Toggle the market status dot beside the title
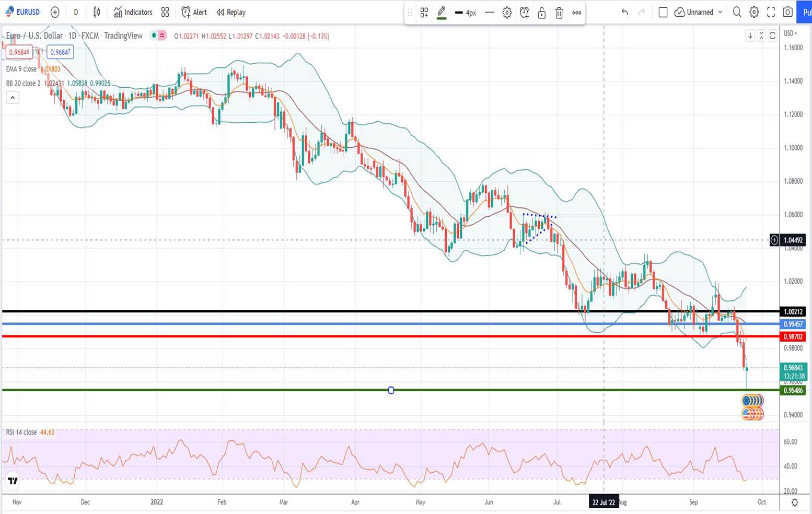Viewport: 812px width, 514px height. [154, 36]
